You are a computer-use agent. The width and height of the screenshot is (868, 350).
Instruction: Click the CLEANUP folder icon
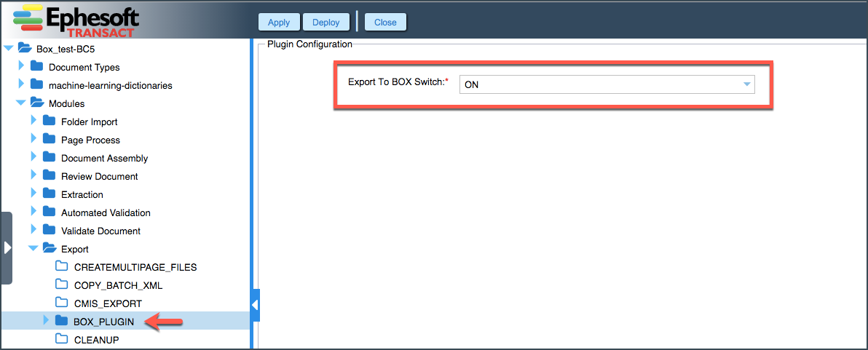62,339
